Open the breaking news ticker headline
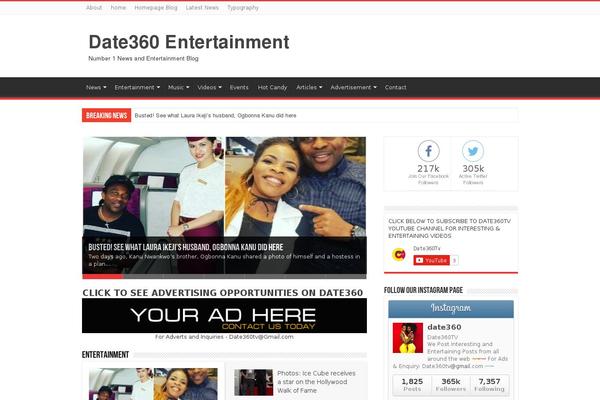The image size is (600, 400). click(x=215, y=116)
